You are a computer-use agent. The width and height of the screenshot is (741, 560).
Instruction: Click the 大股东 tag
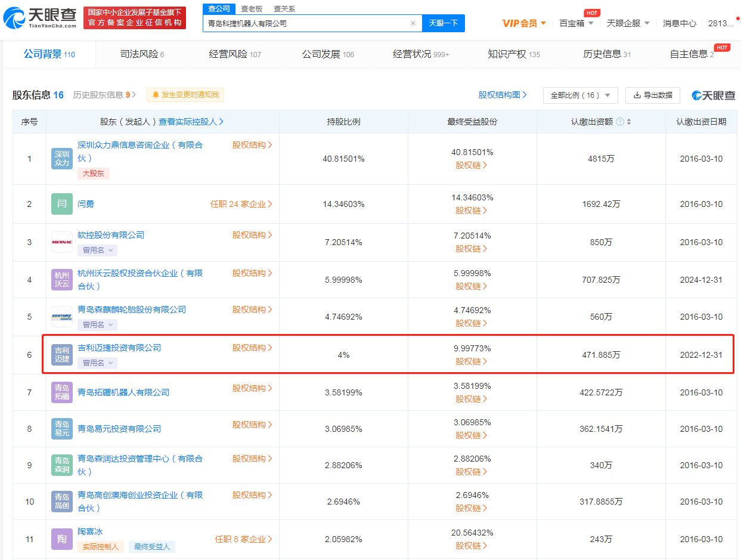94,174
